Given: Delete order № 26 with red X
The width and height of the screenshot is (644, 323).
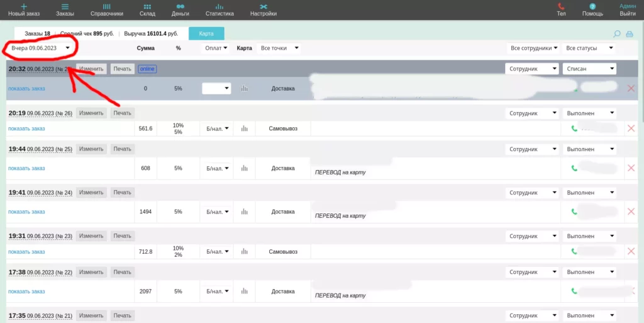Looking at the screenshot, I should tap(631, 128).
